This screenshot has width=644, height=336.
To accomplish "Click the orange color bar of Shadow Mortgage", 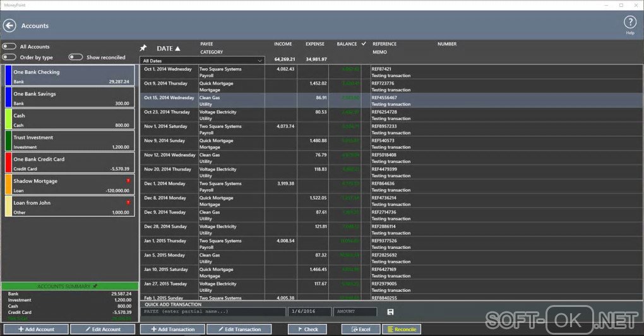I will pyautogui.click(x=8, y=184).
